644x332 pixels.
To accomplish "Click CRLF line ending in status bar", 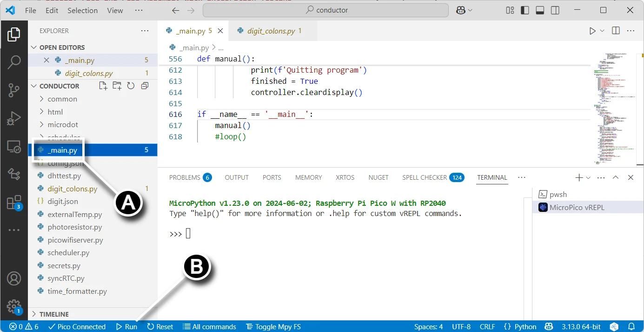I will (x=487, y=326).
